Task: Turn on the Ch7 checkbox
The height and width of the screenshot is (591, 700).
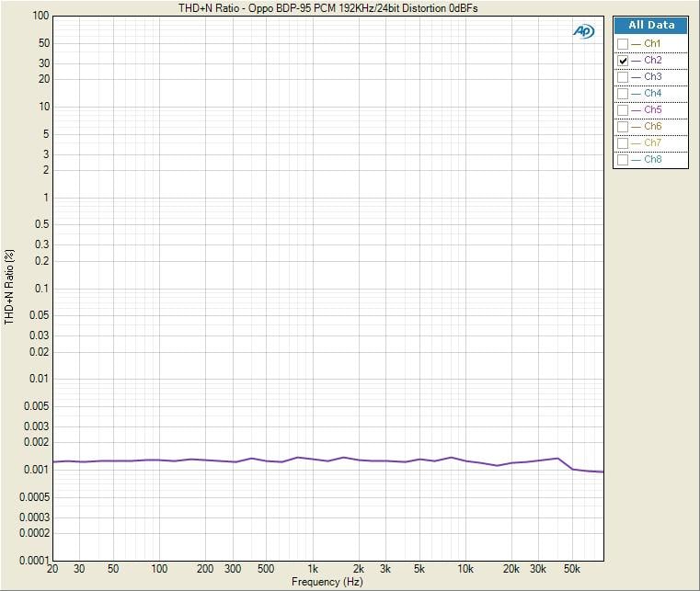Action: [x=623, y=143]
